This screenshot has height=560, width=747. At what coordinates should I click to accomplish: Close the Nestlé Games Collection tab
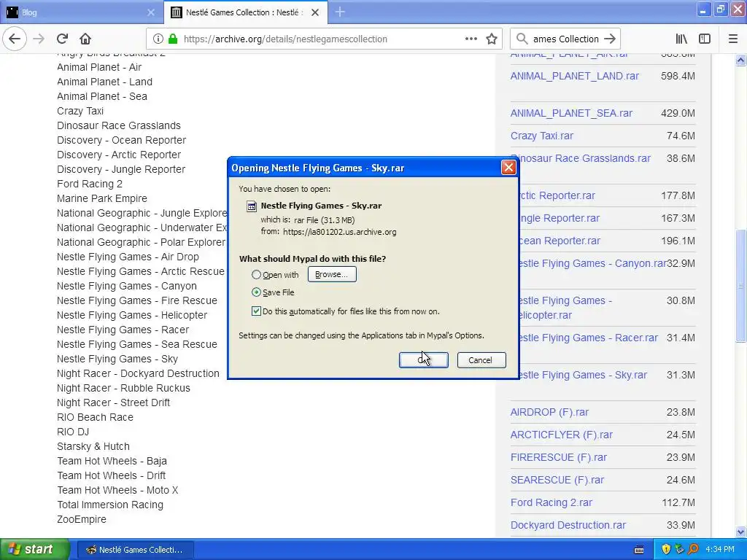[x=315, y=12]
